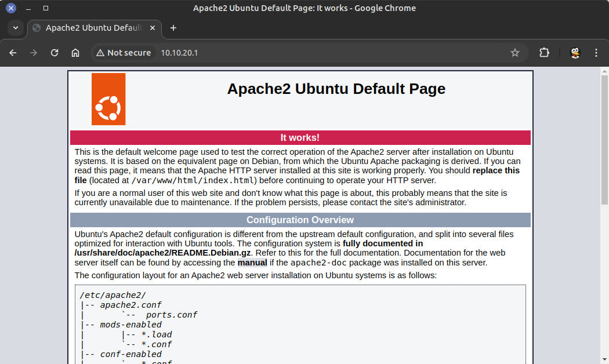Click the Configuration Overview section header
Screen dimensions: 609x364
pyautogui.click(x=300, y=220)
